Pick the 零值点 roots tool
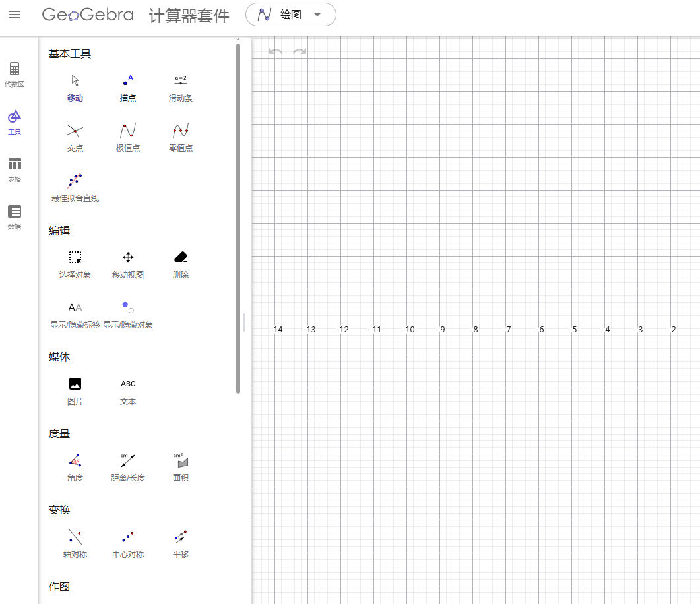700x604 pixels. pyautogui.click(x=180, y=137)
